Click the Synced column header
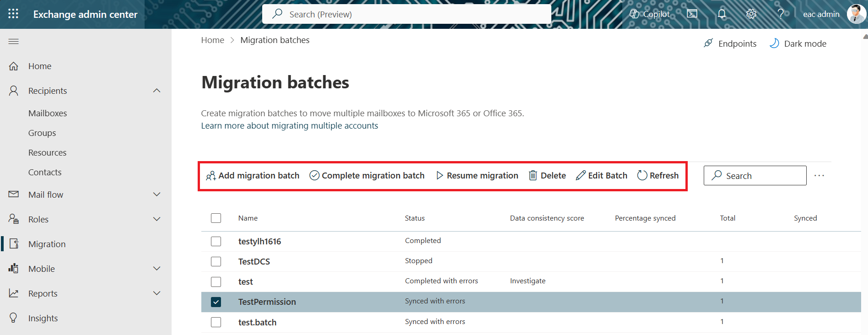This screenshot has width=868, height=335. point(805,218)
